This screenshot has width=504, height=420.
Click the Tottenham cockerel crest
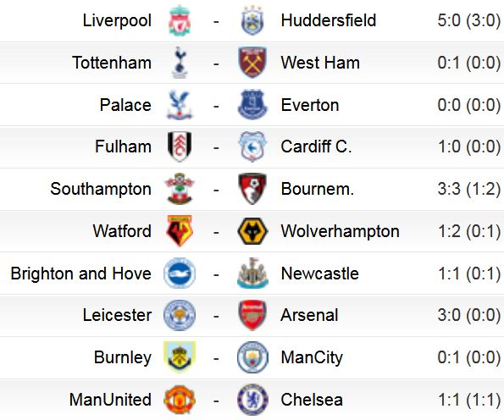[180, 63]
